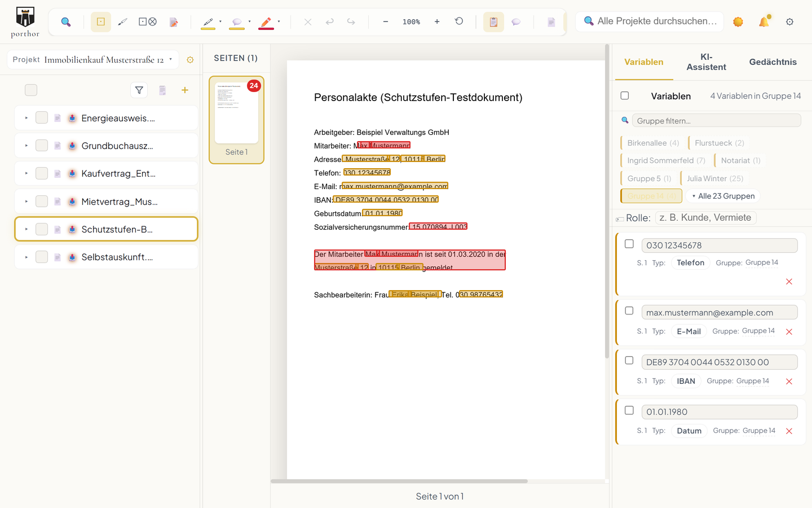The height and width of the screenshot is (508, 812).
Task: Switch to the KI-Assistent tab
Action: click(706, 62)
